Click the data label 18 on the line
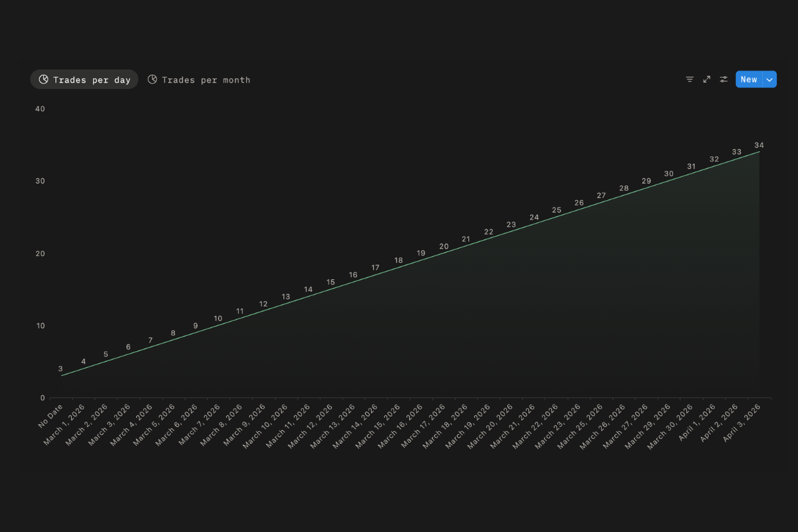Screen dimensions: 798x532 point(398,261)
